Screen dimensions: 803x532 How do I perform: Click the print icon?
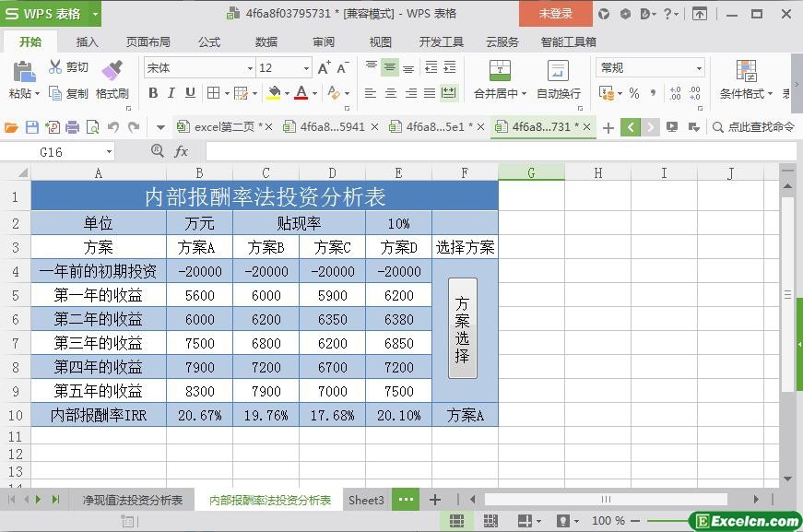[72, 127]
